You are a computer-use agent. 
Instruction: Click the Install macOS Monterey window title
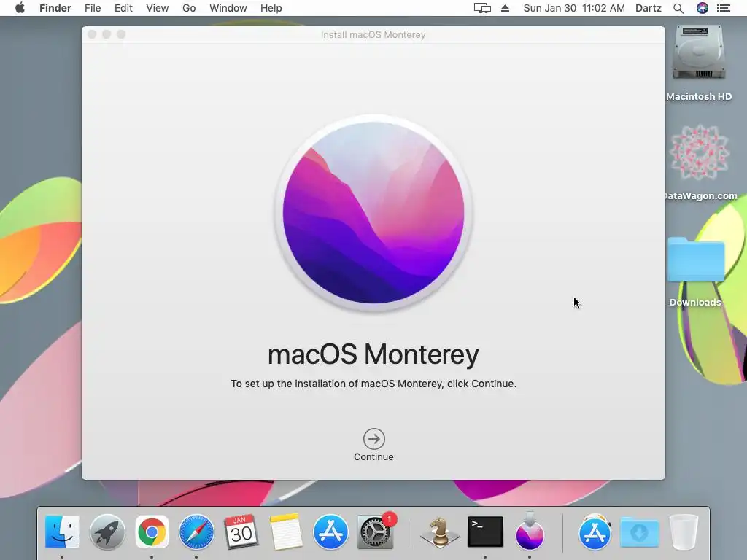373,35
